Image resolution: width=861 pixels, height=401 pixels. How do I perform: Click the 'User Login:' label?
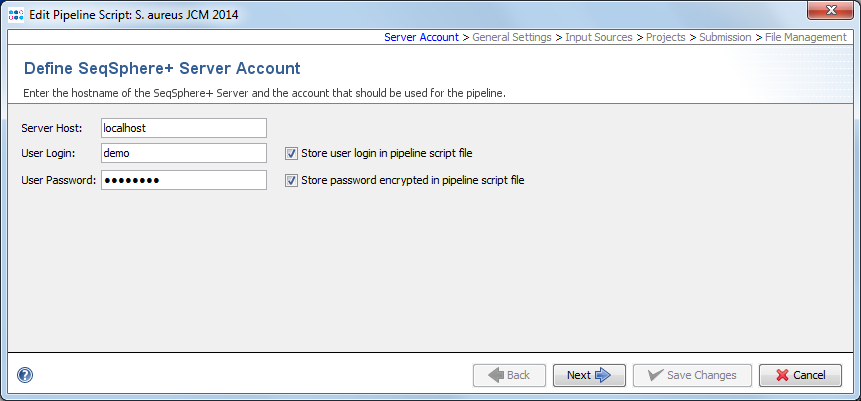tap(48, 154)
